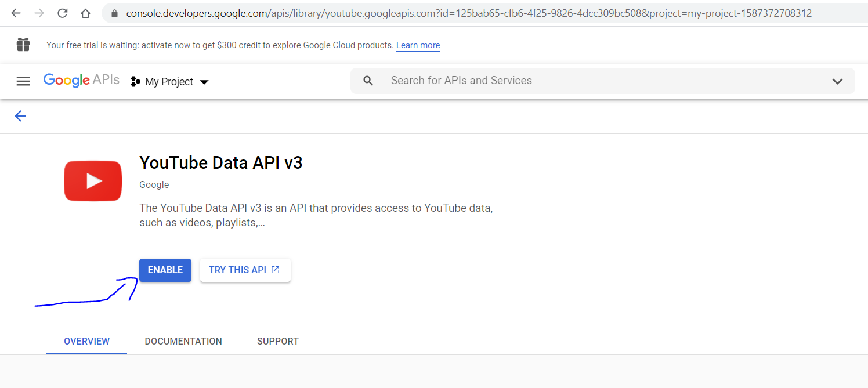Click the Google publisher name
The width and height of the screenshot is (868, 388).
tap(154, 185)
